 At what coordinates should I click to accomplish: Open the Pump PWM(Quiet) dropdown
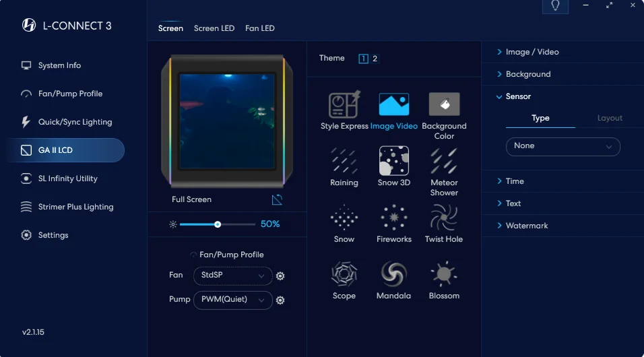pyautogui.click(x=232, y=300)
